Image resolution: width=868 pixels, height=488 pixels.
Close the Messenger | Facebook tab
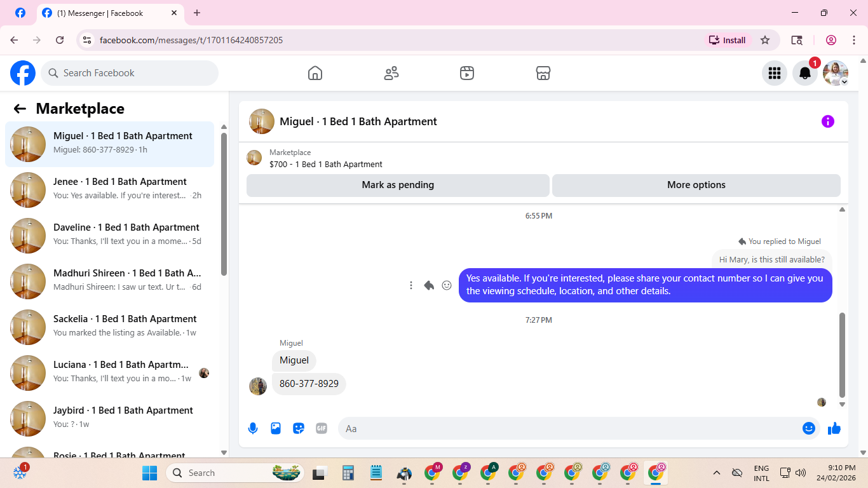point(175,13)
